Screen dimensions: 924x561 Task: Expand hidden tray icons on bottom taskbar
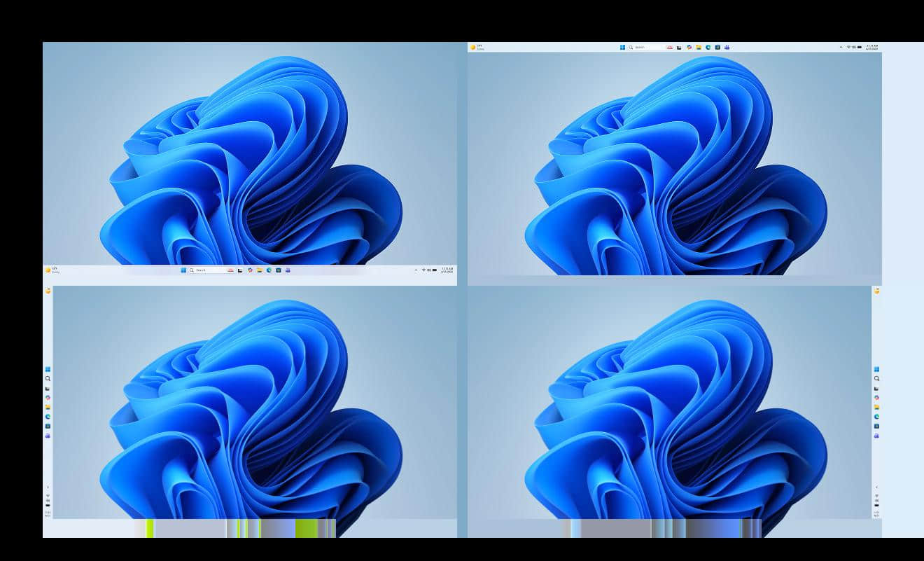point(416,270)
